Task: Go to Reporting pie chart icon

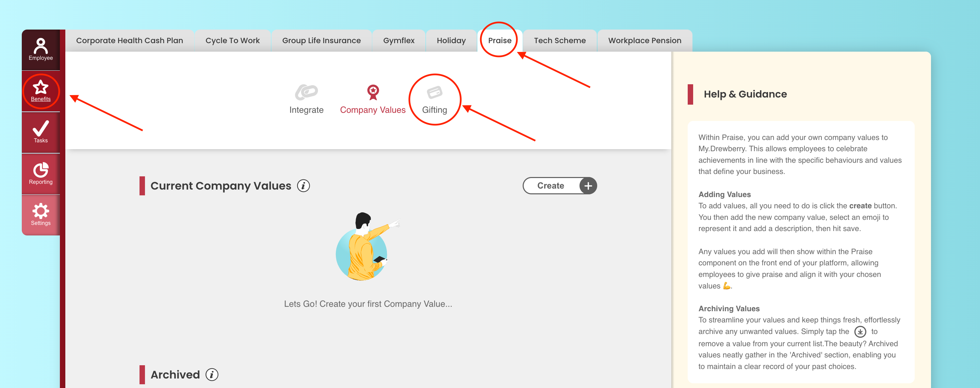Action: tap(41, 170)
